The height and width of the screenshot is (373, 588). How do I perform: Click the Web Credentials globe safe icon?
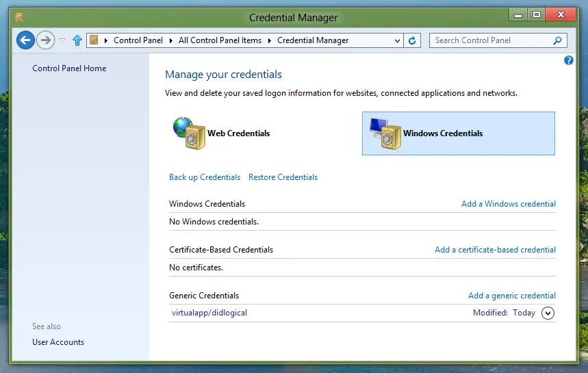point(189,133)
